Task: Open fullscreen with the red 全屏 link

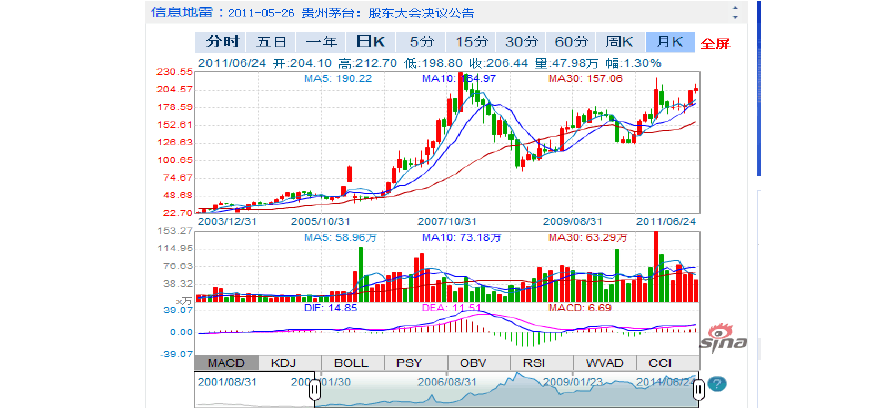Action: tap(715, 43)
